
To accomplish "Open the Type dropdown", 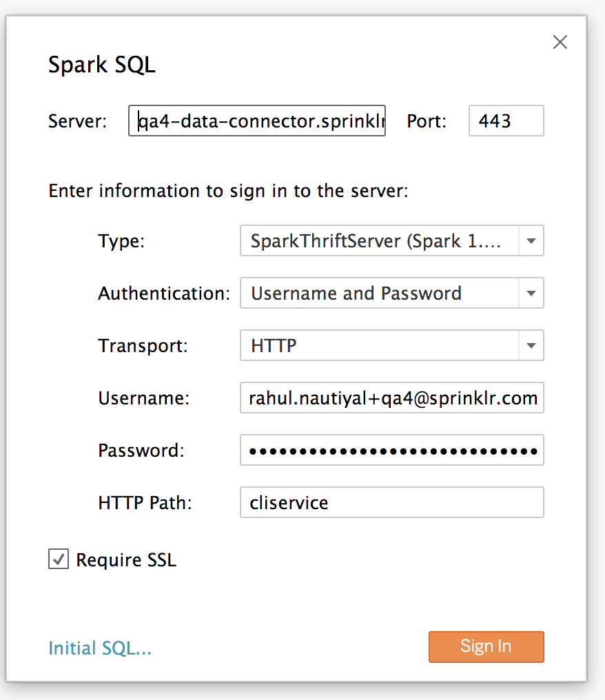I will pos(391,240).
